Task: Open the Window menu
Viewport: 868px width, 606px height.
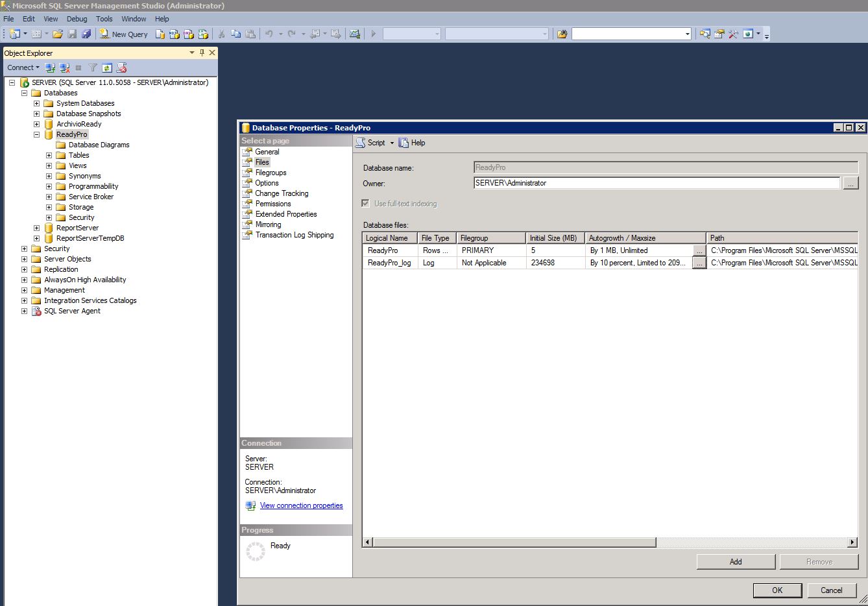Action: (x=134, y=19)
